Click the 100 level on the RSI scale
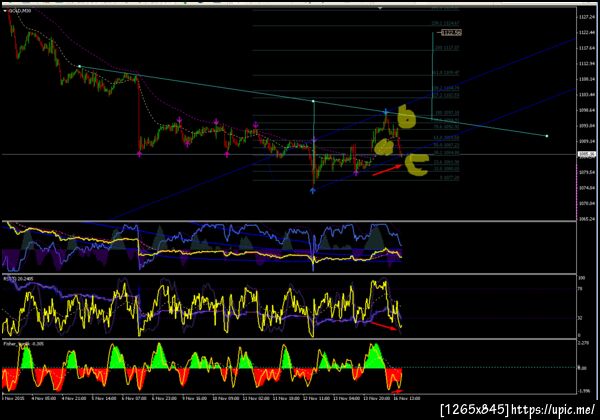Image resolution: width=600 pixels, height=420 pixels. [x=582, y=278]
